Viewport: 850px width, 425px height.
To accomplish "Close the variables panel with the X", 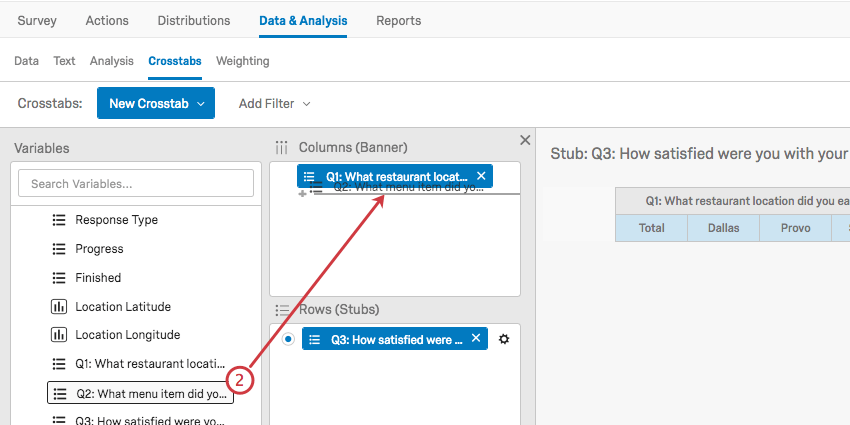I will tap(525, 140).
